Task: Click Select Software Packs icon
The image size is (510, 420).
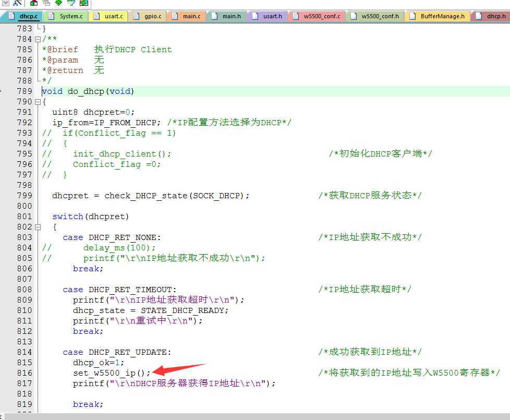Action: click(x=71, y=3)
